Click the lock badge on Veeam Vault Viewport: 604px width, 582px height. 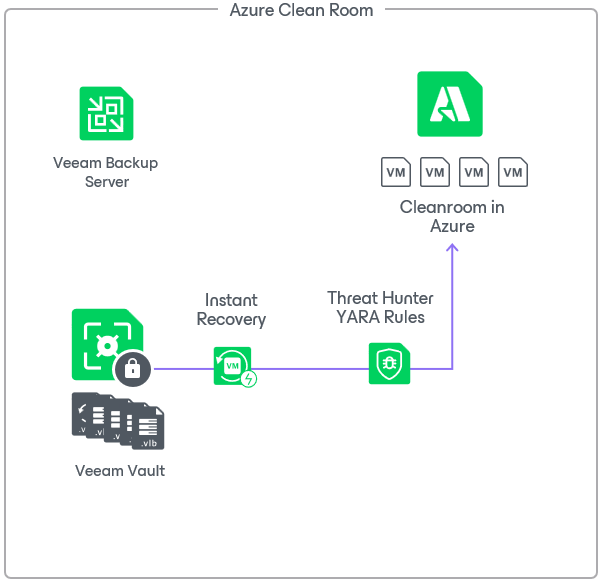click(x=133, y=369)
